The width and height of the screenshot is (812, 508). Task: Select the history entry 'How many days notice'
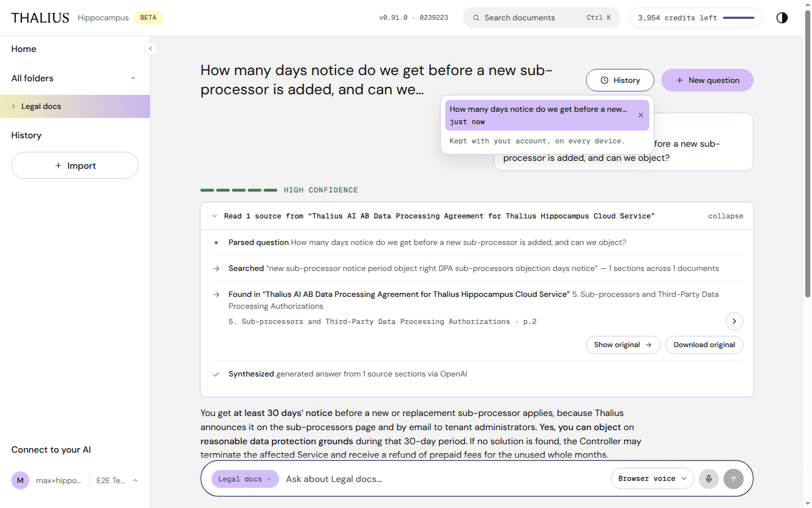[x=547, y=115]
